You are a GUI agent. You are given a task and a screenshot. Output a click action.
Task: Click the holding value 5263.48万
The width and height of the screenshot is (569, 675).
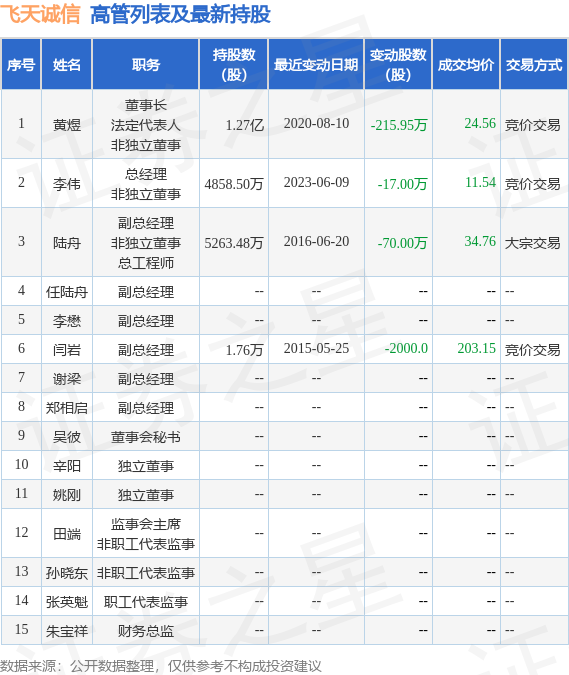[234, 243]
